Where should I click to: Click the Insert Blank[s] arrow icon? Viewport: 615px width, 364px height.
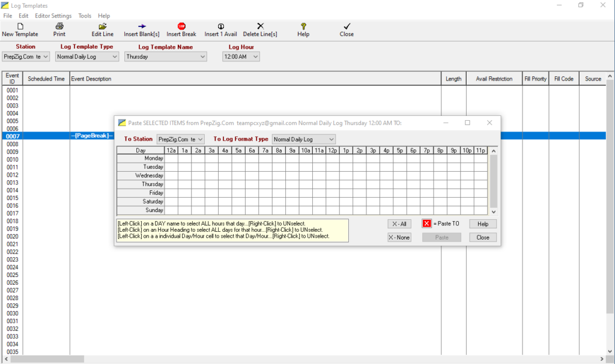(142, 26)
